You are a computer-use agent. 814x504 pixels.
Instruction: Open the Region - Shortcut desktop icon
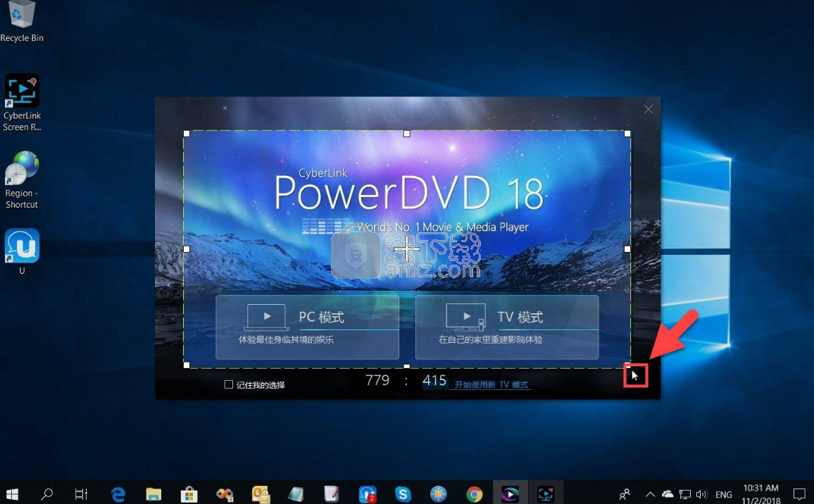pyautogui.click(x=22, y=180)
